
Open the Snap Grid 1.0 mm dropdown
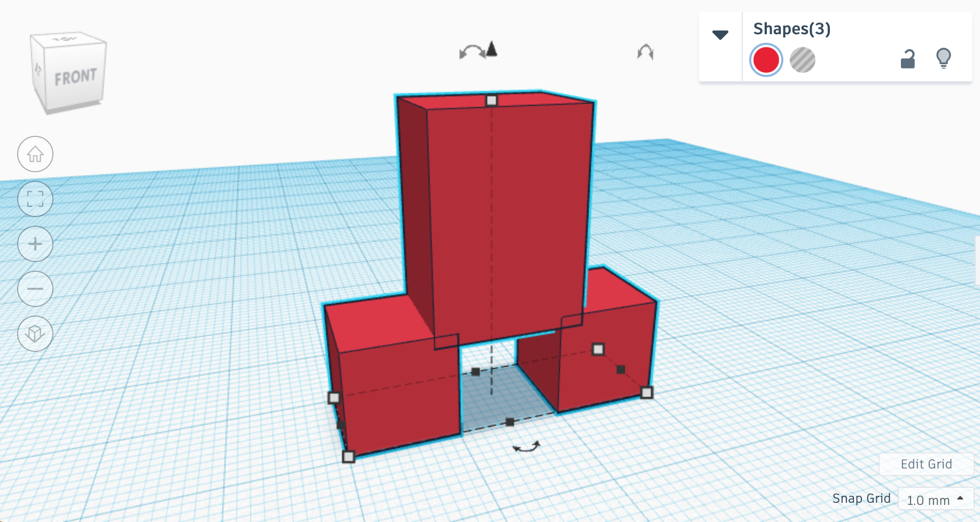click(935, 500)
